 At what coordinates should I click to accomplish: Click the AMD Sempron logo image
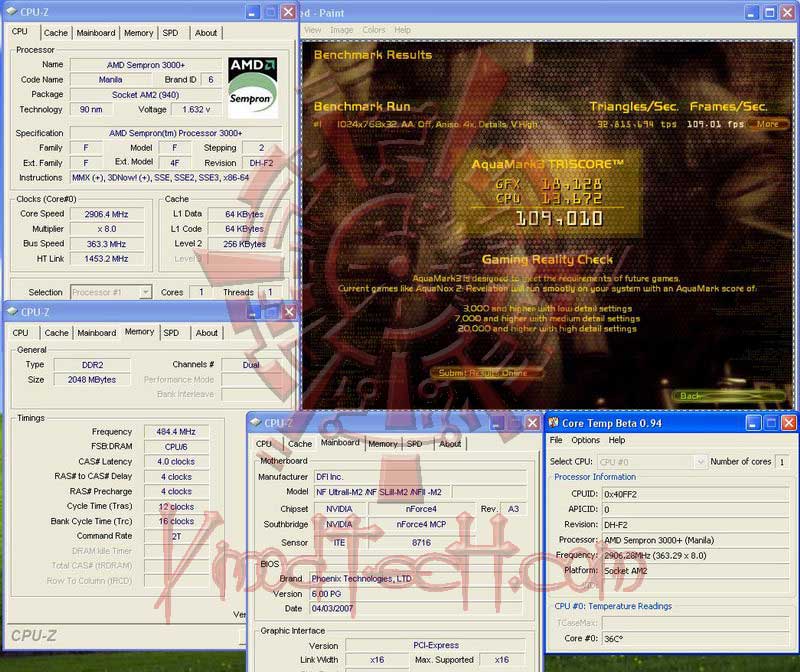(x=253, y=87)
